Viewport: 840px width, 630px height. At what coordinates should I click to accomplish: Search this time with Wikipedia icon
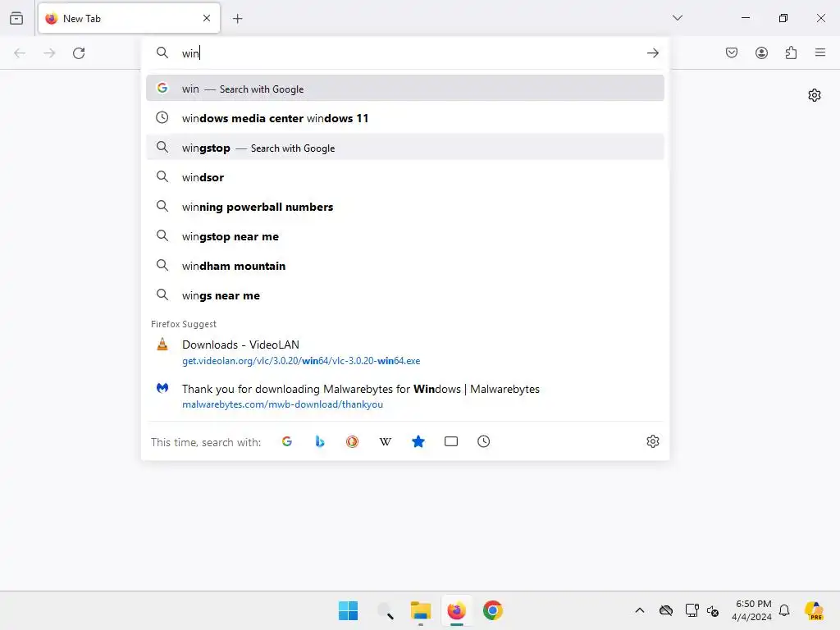tap(386, 441)
